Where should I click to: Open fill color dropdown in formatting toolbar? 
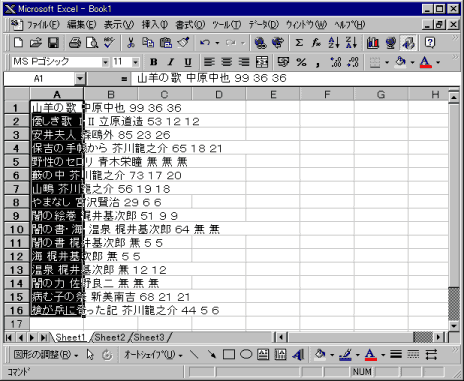(412, 62)
